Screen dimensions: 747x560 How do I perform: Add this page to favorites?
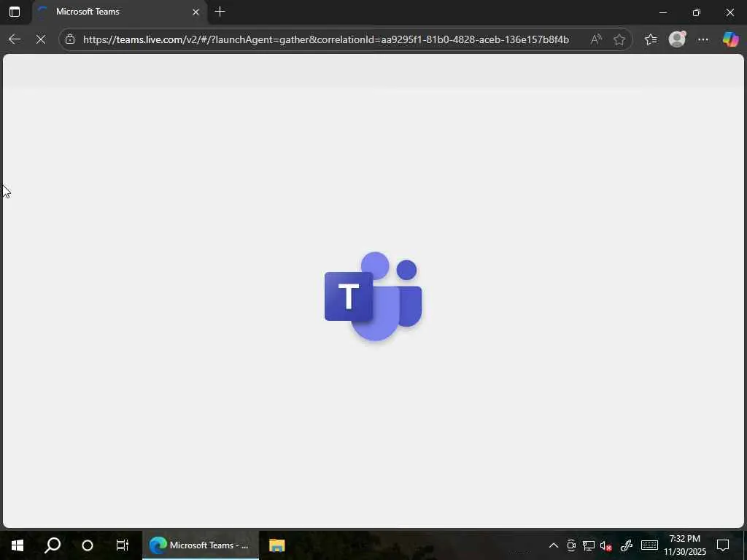(x=619, y=39)
